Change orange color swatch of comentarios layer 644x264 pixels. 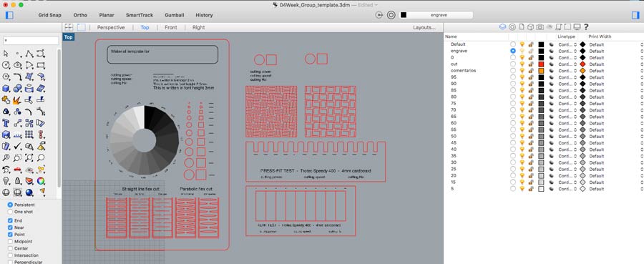541,71
